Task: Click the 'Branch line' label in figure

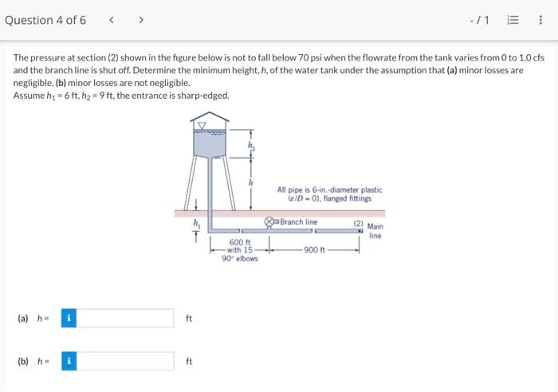Action: pos(299,222)
